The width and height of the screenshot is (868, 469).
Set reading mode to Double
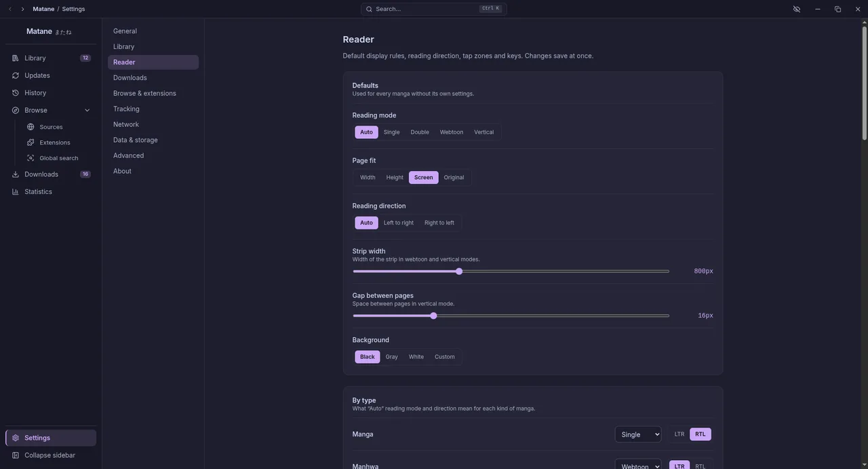click(x=420, y=132)
